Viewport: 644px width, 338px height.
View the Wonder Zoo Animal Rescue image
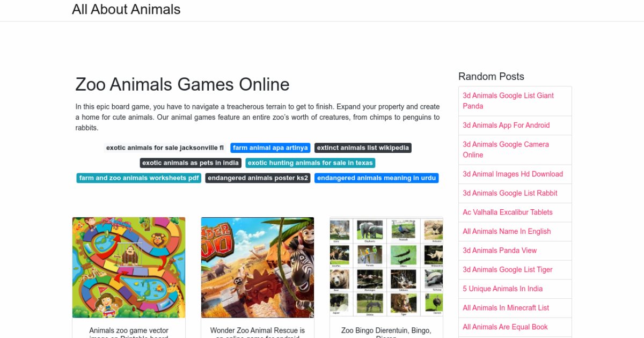258,267
